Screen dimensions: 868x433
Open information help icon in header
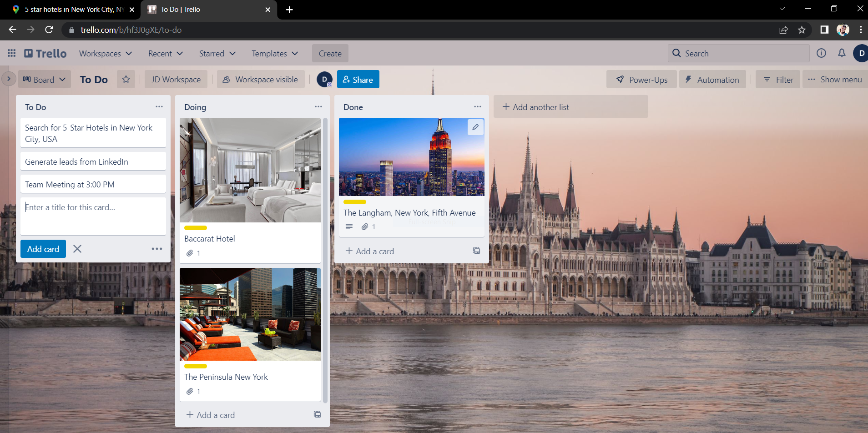(x=821, y=53)
